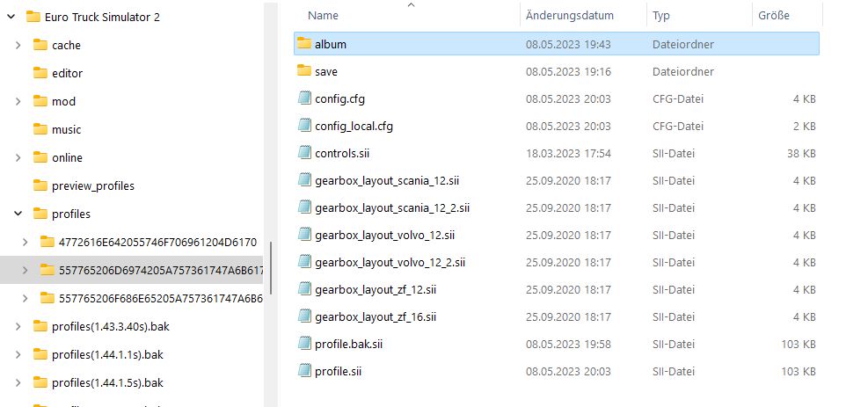This screenshot has width=868, height=407.
Task: Click the 08.05.2023 19:16 date of save
Action: click(x=568, y=71)
